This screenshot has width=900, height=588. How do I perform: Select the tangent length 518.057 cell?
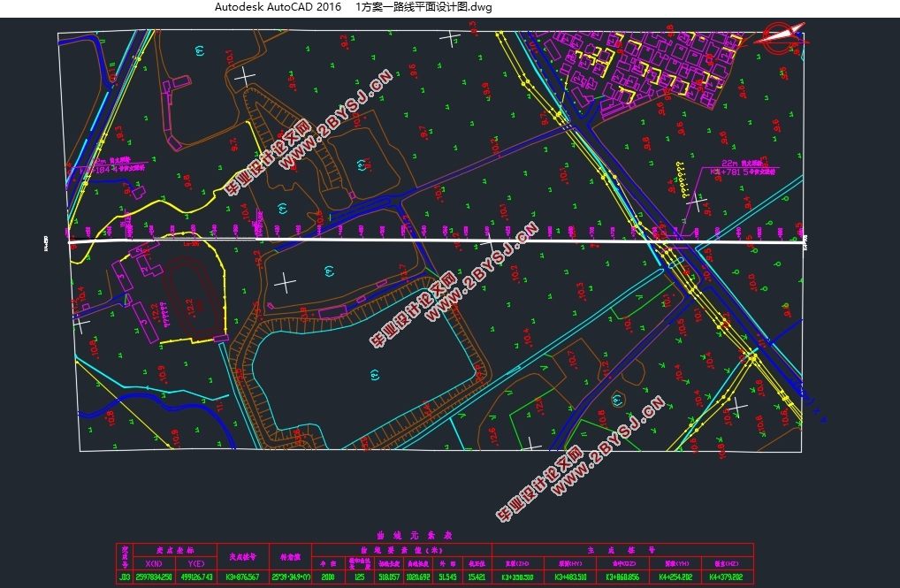[x=389, y=577]
